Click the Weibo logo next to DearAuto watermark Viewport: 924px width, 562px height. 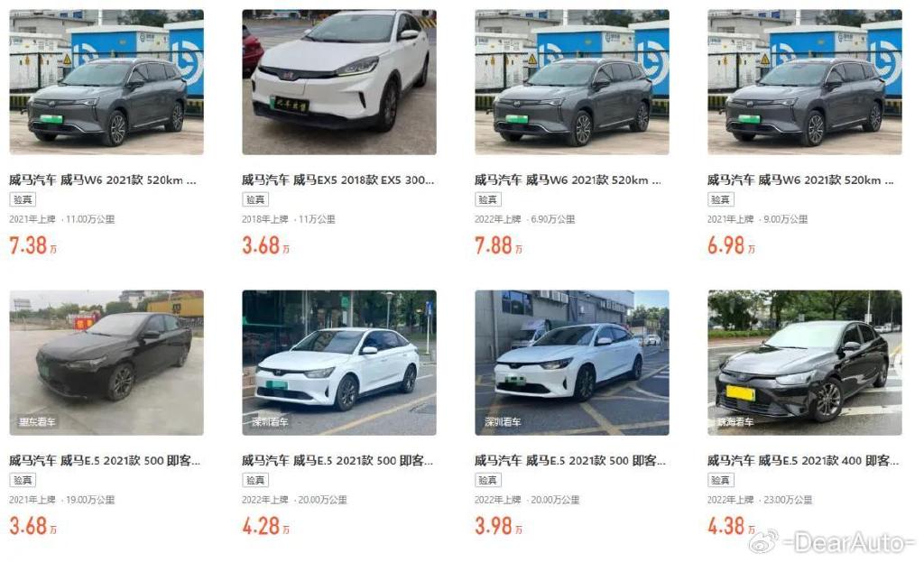click(763, 541)
